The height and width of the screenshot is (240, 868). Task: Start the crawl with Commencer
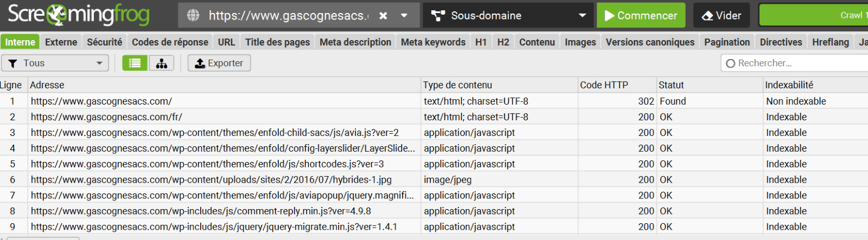(x=641, y=16)
